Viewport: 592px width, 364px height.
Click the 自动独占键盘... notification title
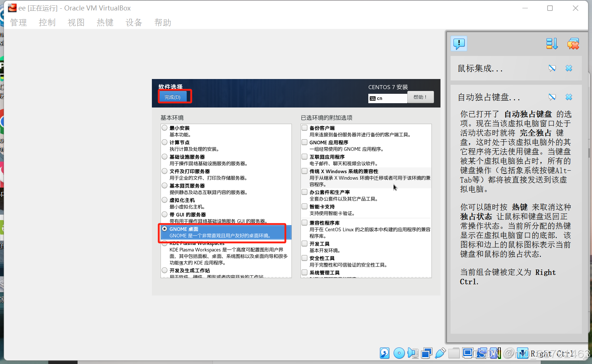[489, 97]
